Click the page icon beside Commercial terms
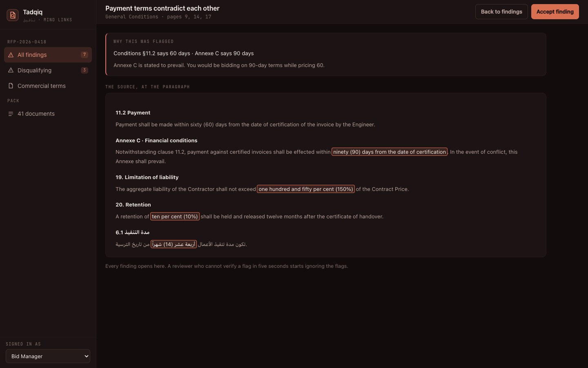Image resolution: width=588 pixels, height=368 pixels. click(11, 86)
